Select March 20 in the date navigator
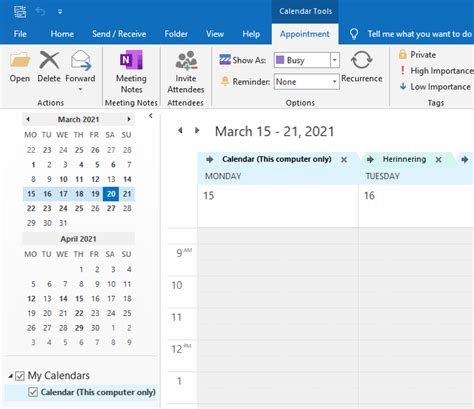 [x=111, y=194]
